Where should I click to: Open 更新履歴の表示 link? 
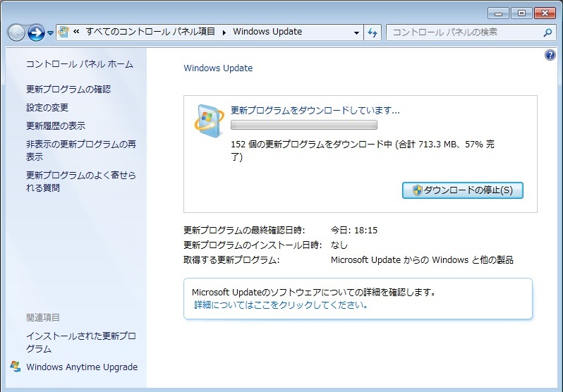(56, 125)
